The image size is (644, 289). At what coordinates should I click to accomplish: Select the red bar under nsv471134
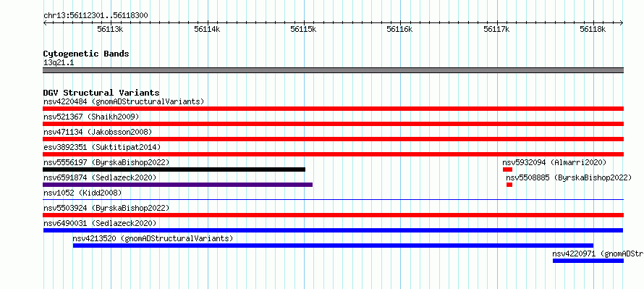(333, 139)
